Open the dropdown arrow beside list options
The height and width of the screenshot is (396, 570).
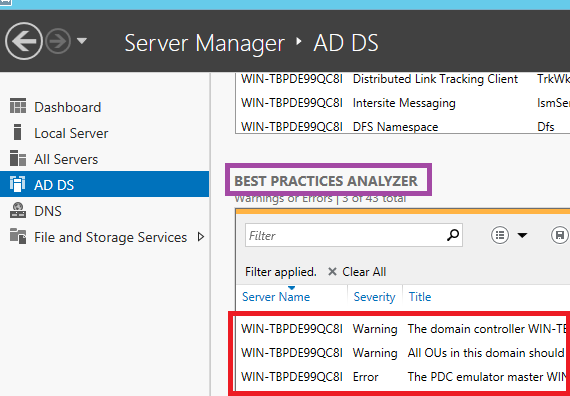pos(522,236)
